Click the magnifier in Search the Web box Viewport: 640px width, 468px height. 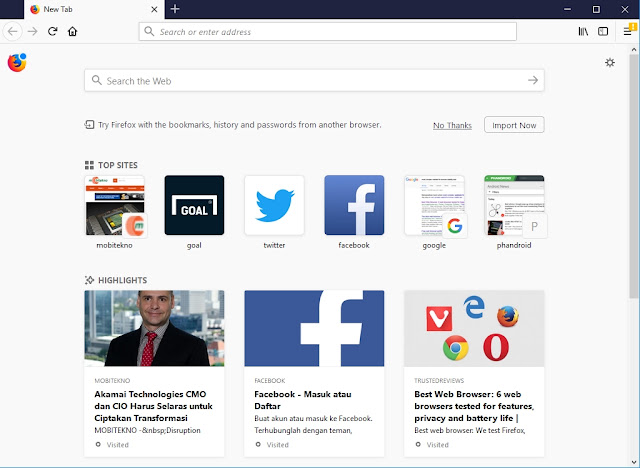coord(96,80)
